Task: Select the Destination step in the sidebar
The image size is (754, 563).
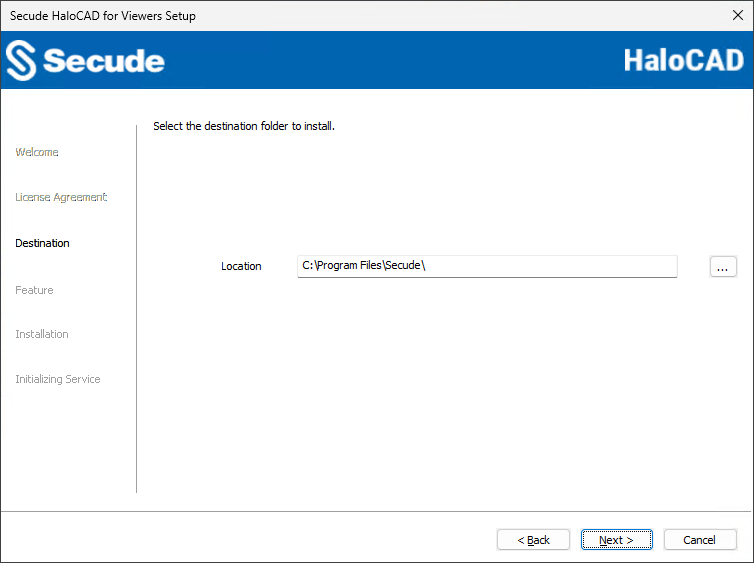Action: tap(42, 243)
